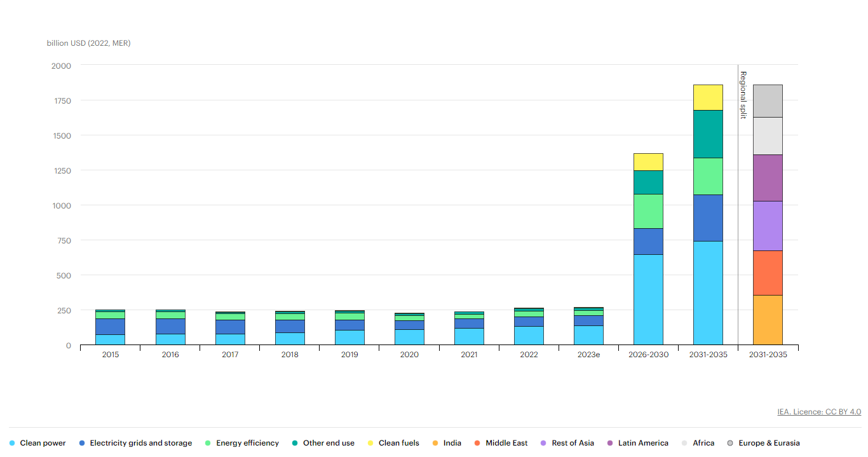Click India segment in the regional split bar
Screen dimensions: 868x457
click(768, 320)
